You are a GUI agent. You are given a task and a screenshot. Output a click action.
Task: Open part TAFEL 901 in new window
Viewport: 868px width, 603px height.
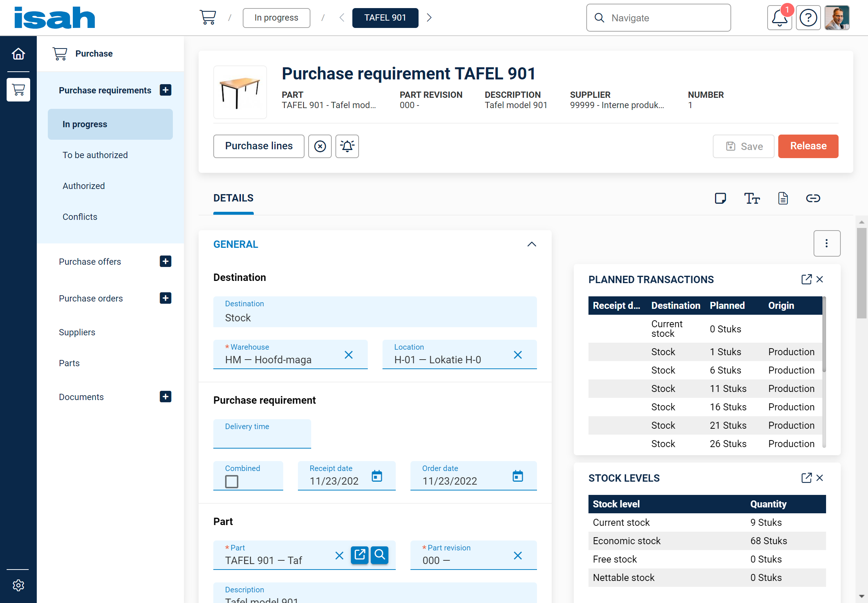coord(359,555)
